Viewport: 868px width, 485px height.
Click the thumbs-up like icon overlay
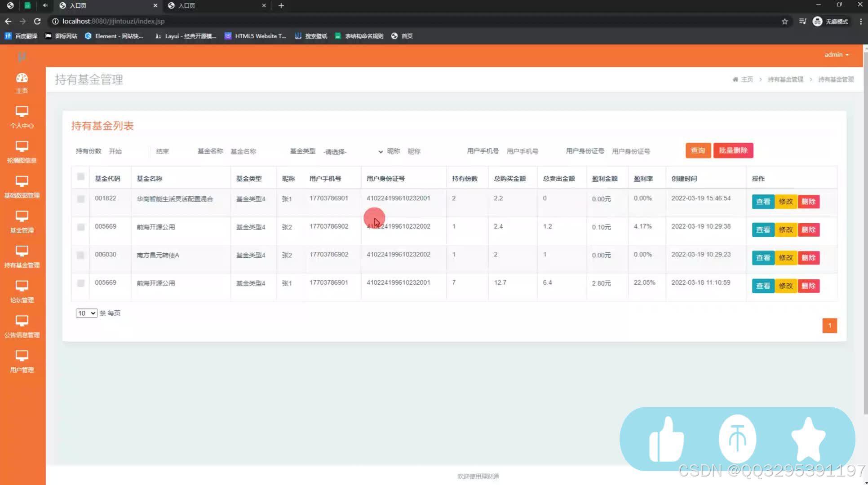(667, 439)
